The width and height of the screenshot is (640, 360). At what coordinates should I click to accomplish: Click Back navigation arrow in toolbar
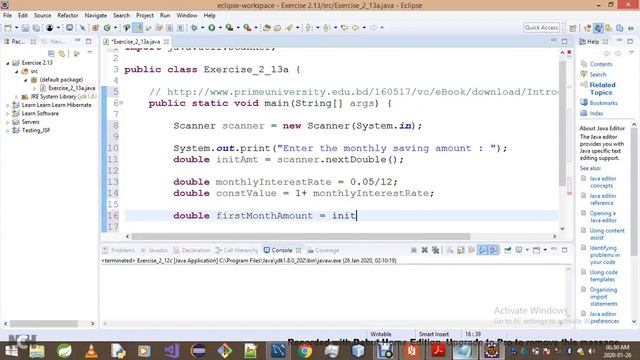pyautogui.click(x=355, y=28)
